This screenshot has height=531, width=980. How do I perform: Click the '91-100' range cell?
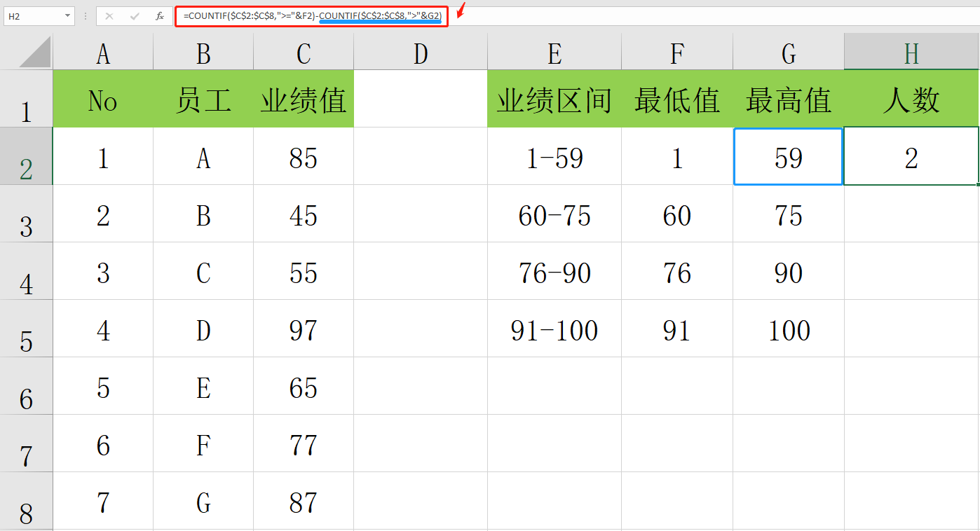(554, 329)
